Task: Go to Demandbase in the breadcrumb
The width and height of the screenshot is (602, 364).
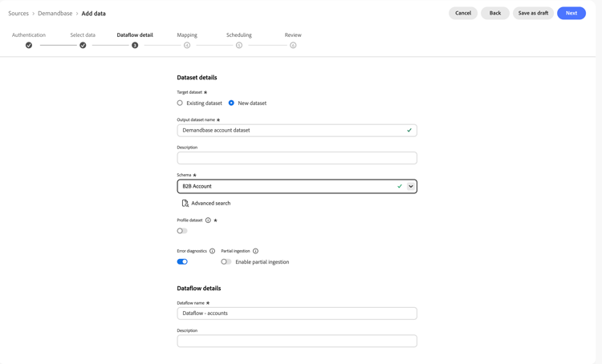Action: coord(55,14)
